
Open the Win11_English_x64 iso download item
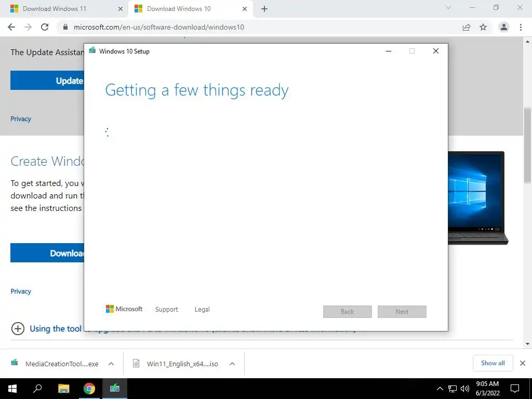click(x=182, y=364)
